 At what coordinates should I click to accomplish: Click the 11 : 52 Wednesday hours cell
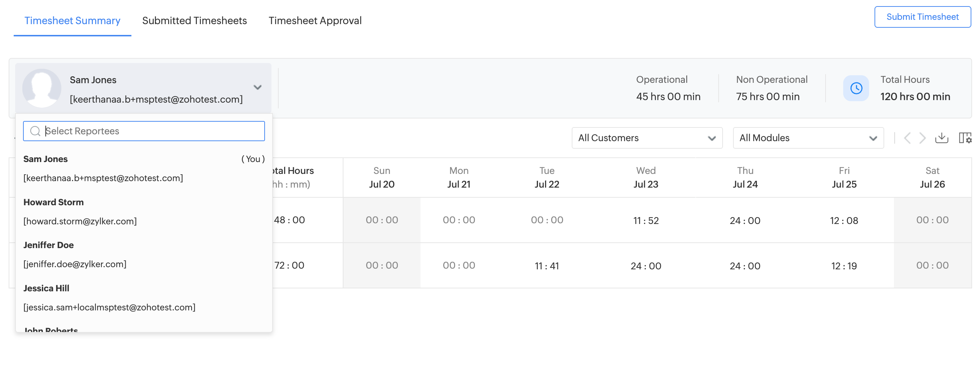coord(646,220)
